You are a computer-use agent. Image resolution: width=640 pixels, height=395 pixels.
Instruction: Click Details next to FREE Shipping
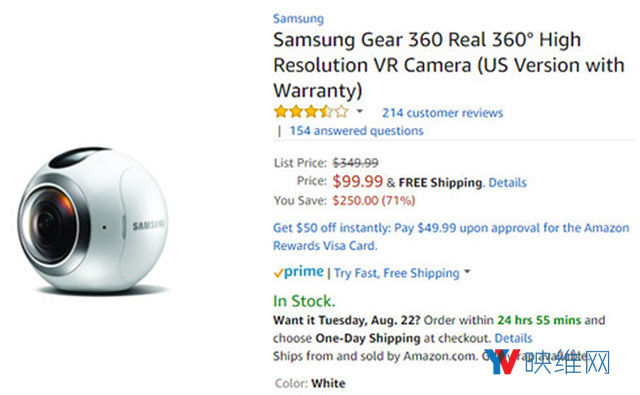click(x=507, y=182)
